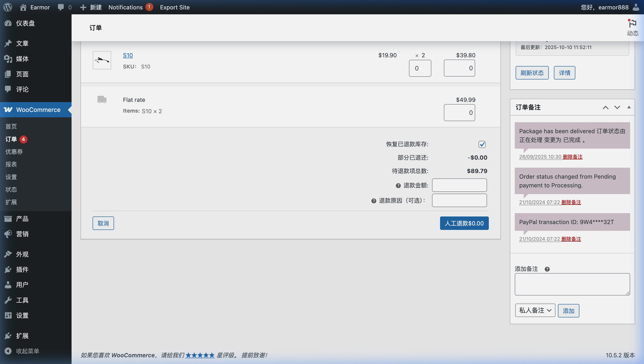Click the 插件 plugin icon
The width and height of the screenshot is (644, 364).
(x=8, y=269)
